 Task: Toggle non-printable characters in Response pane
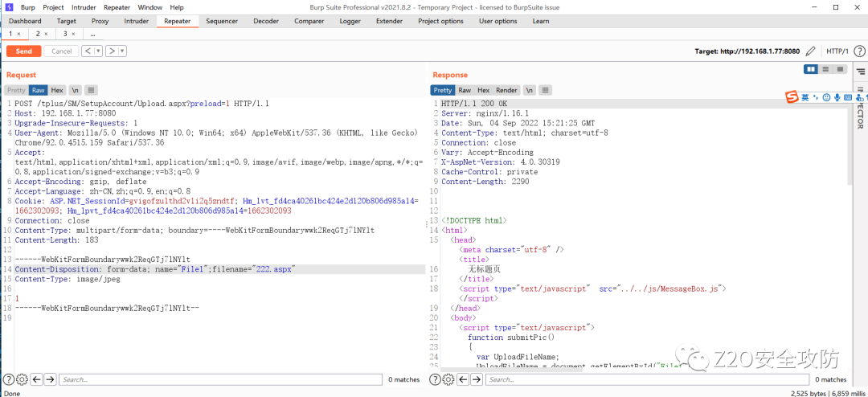[530, 90]
